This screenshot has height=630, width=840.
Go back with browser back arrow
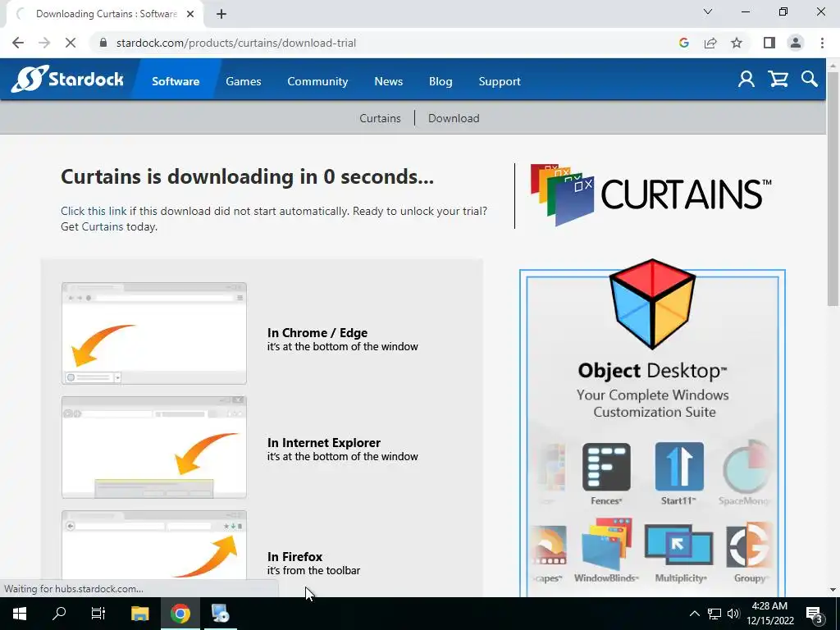(x=18, y=43)
